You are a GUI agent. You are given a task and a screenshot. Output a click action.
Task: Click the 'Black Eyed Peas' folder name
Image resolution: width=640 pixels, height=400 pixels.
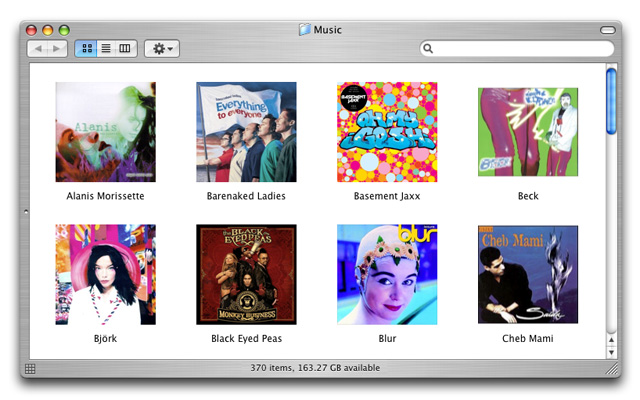[x=246, y=339]
